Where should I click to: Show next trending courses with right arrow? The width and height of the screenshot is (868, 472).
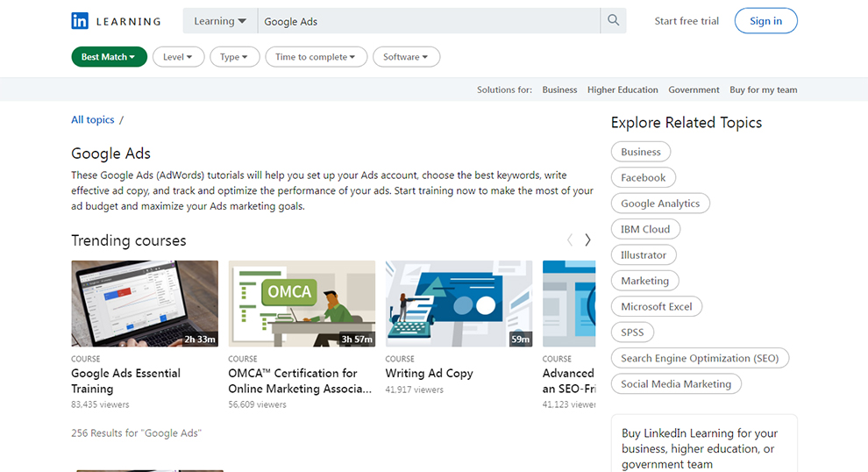(588, 240)
